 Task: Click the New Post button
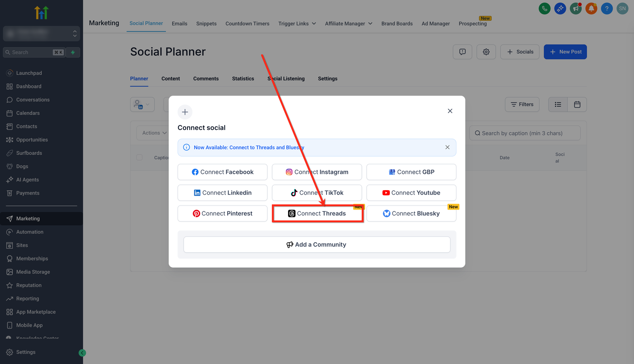(565, 52)
